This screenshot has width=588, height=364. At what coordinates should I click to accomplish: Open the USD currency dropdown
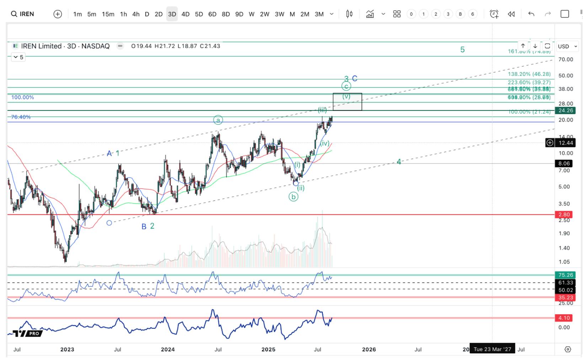[x=567, y=46]
